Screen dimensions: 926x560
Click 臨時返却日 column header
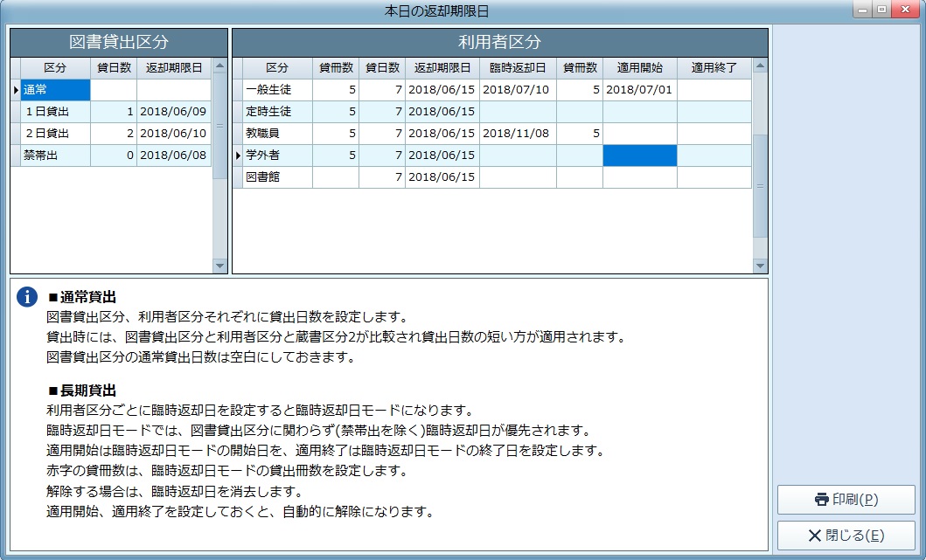pyautogui.click(x=518, y=68)
